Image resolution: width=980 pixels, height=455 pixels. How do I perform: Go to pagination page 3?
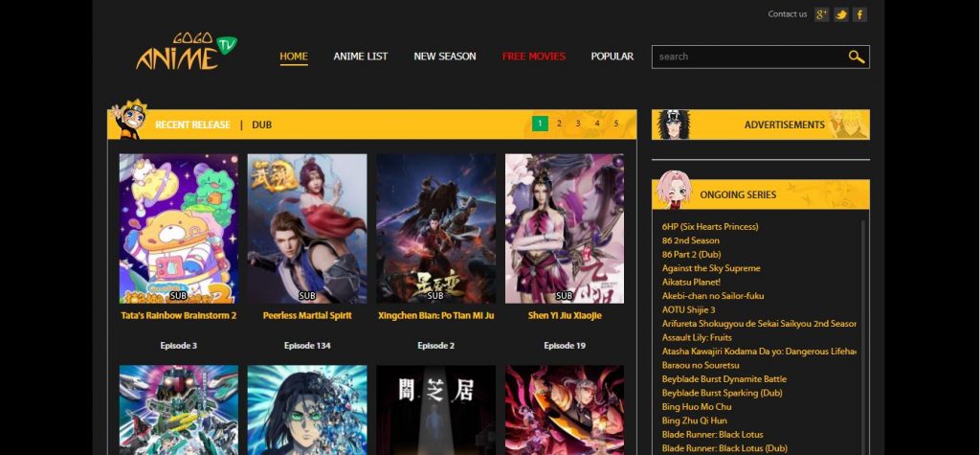pyautogui.click(x=578, y=124)
